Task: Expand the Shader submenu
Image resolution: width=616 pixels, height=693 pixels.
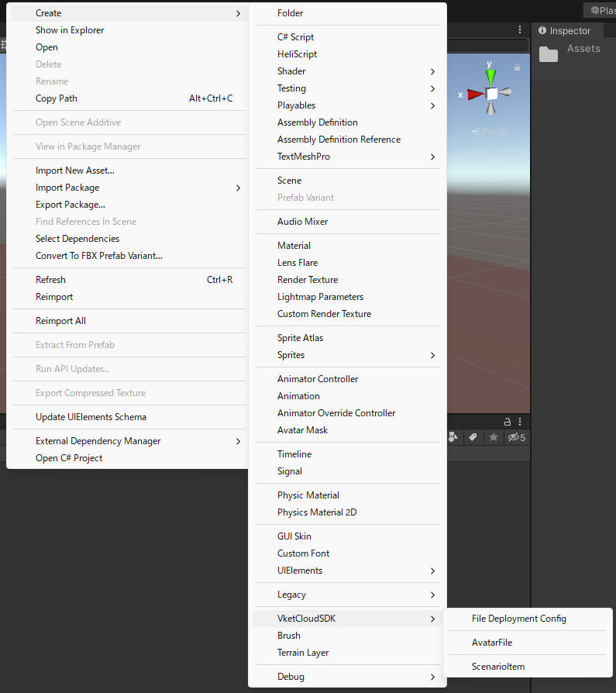Action: 347,71
